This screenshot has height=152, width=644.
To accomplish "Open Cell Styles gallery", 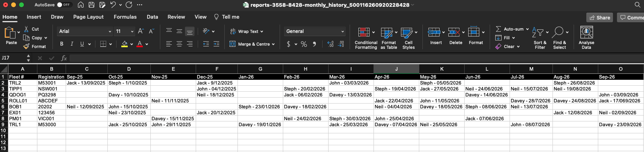I will 409,38.
